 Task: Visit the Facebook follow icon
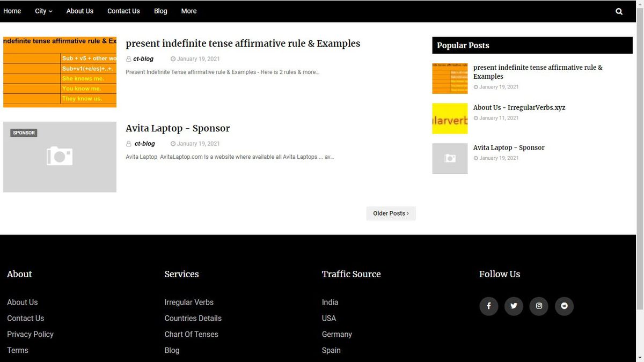pyautogui.click(x=488, y=306)
